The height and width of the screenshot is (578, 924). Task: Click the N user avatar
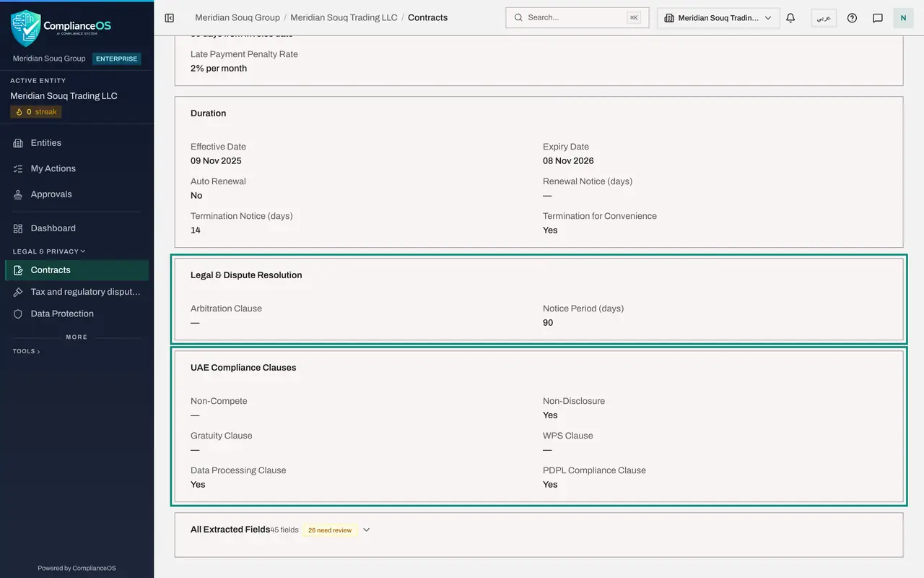coord(903,17)
